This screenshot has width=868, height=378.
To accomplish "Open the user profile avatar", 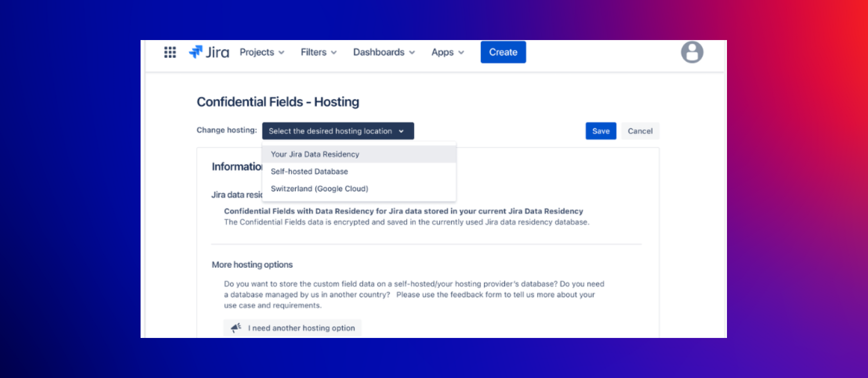I will point(692,52).
